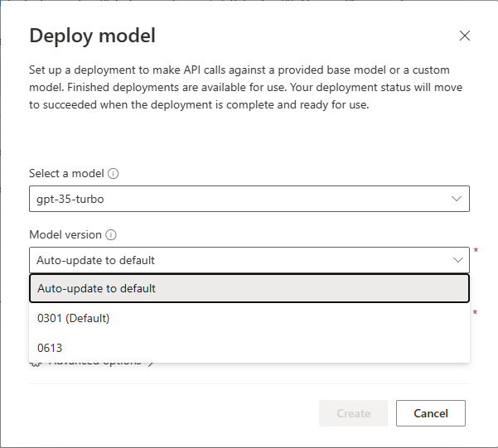Click the Deploy model heading
498x448 pixels.
click(x=92, y=36)
